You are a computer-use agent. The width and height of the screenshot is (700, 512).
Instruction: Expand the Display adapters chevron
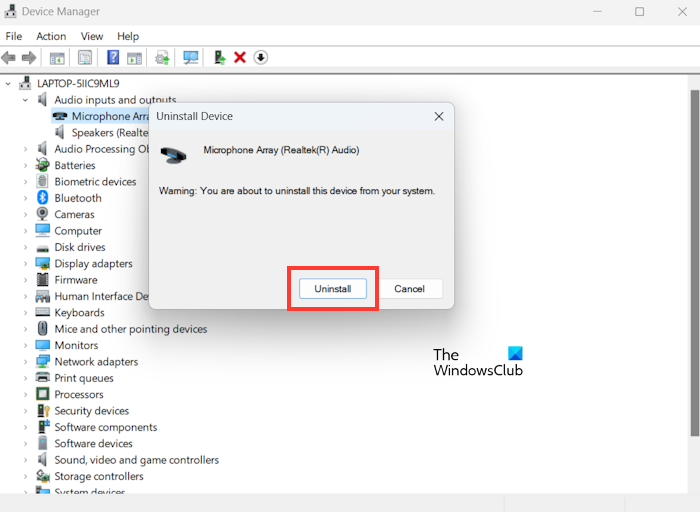[25, 264]
